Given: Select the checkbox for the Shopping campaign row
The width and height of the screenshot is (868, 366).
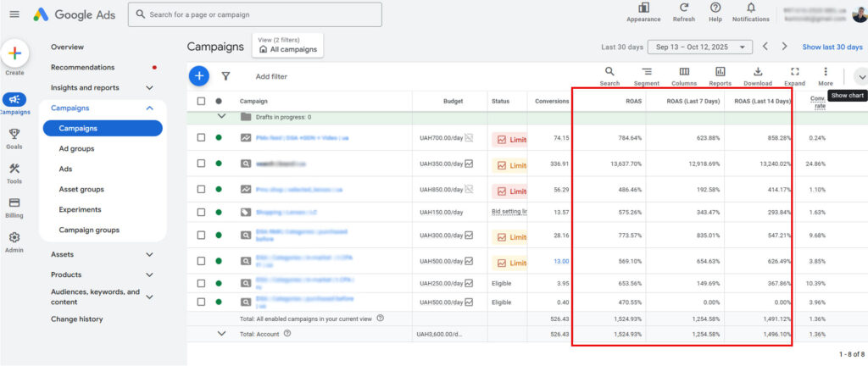Looking at the screenshot, I should point(201,212).
